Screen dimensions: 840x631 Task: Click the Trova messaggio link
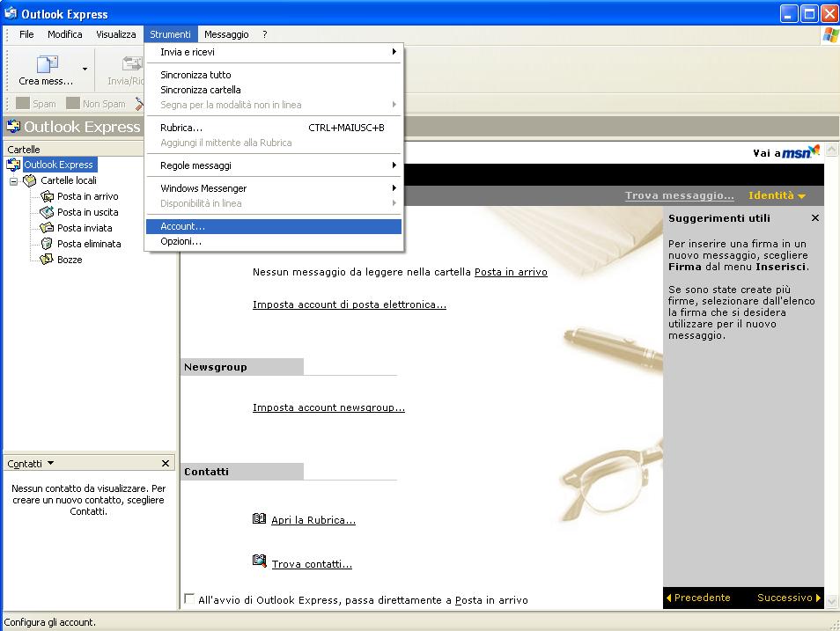pos(679,195)
